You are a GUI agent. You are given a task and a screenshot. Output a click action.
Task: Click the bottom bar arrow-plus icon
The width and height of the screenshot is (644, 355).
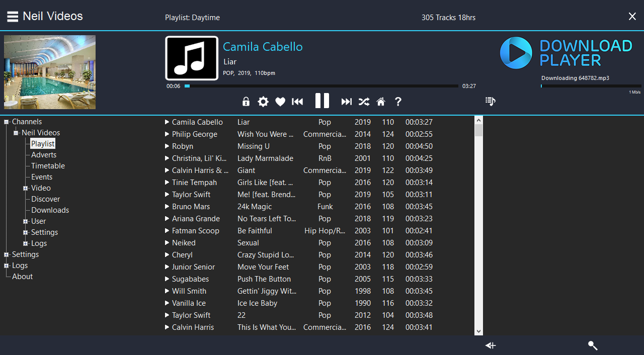[491, 345]
